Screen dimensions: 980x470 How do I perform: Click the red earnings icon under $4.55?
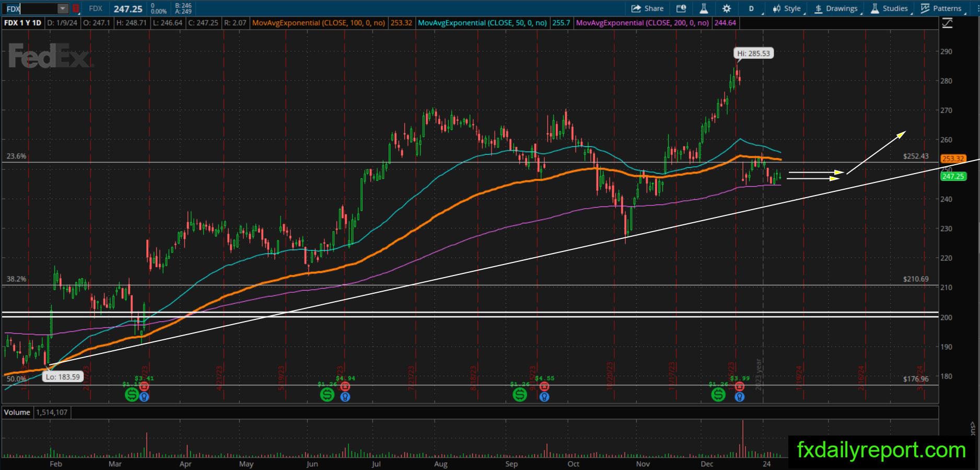(544, 386)
